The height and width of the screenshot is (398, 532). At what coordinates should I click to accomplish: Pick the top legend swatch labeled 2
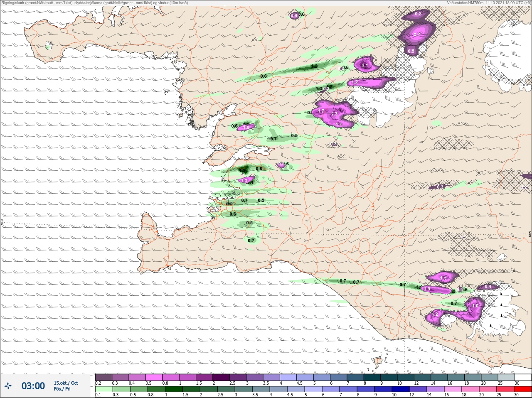(x=221, y=377)
